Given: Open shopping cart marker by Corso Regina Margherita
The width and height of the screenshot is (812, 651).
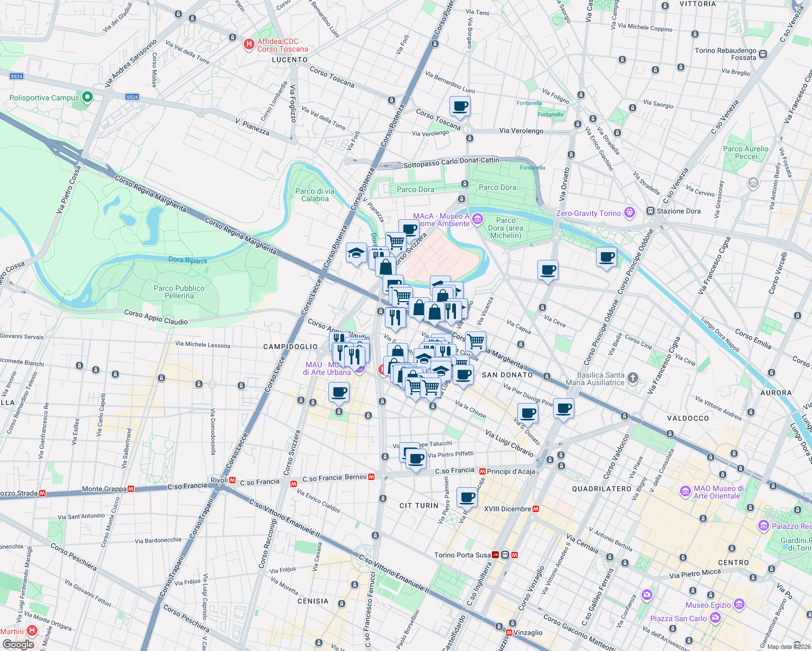Looking at the screenshot, I should pyautogui.click(x=475, y=342).
